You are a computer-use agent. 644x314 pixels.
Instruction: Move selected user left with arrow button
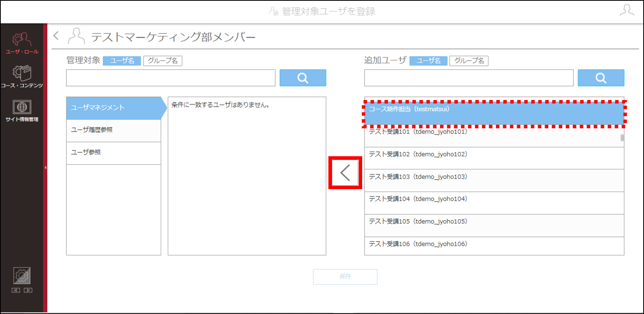click(x=345, y=173)
